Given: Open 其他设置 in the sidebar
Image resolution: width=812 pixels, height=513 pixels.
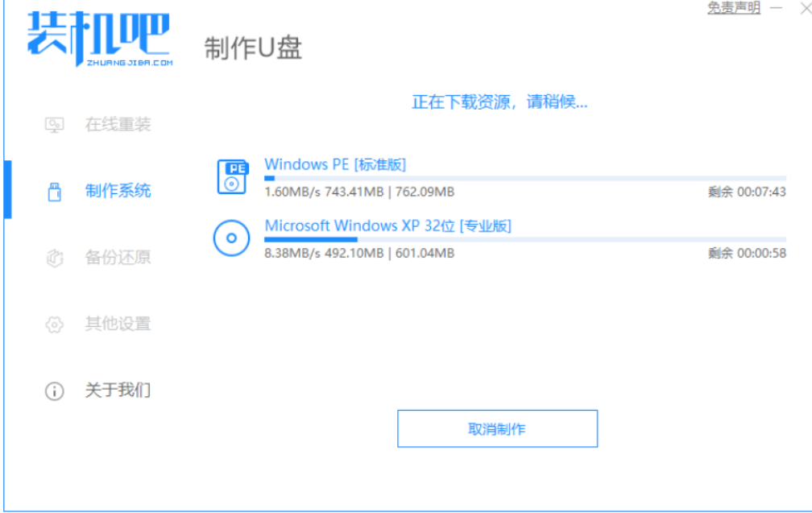Looking at the screenshot, I should coord(118,324).
